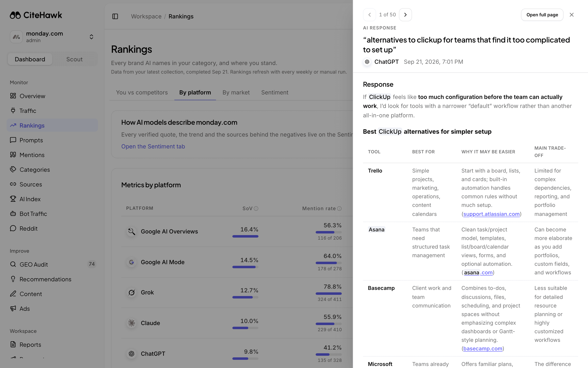Select the By platform tab
This screenshot has height=368, width=588.
(195, 92)
